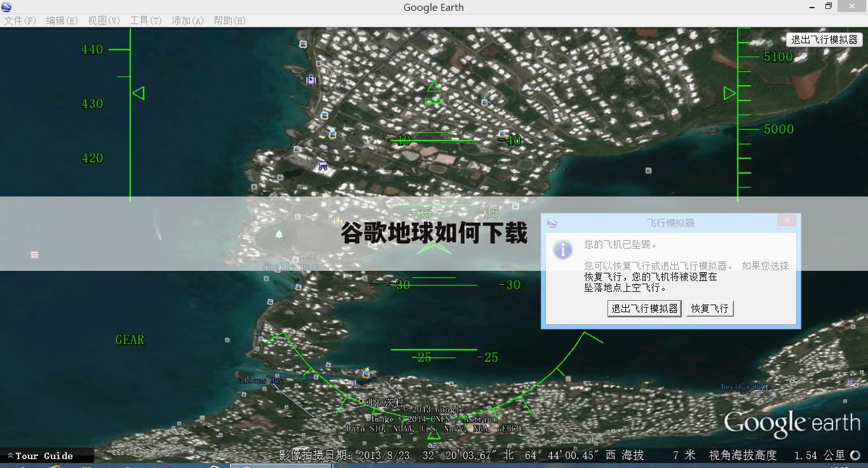Viewport: 868px width, 468px height.
Task: Open the 帮助(H) menu
Action: click(229, 20)
